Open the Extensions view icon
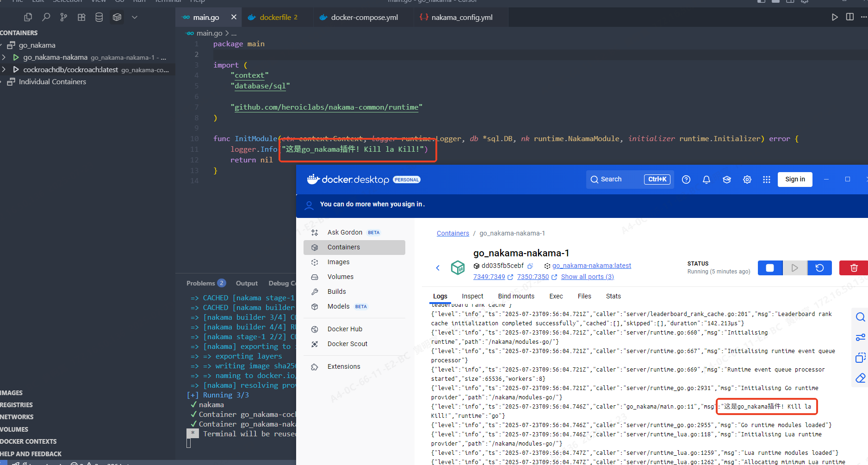Viewport: 868px width, 465px height. click(x=81, y=17)
